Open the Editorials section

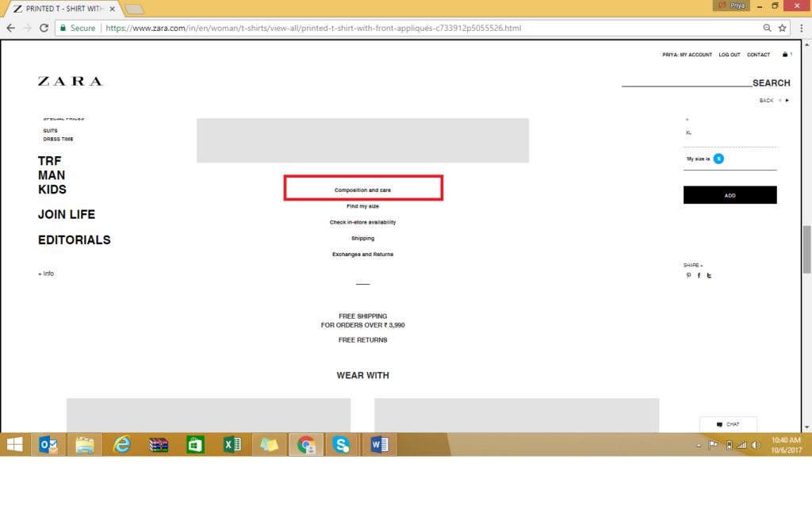[74, 239]
